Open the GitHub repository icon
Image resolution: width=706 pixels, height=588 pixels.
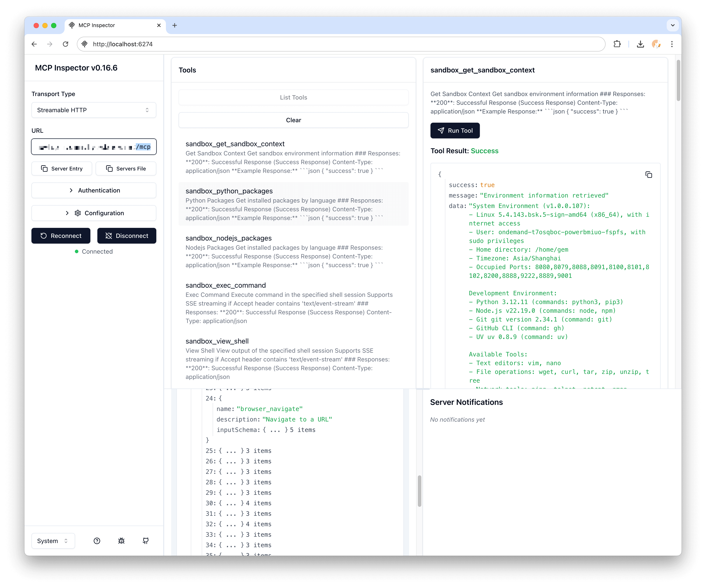pos(146,541)
